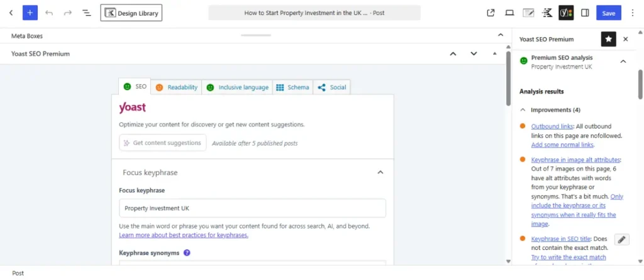
Task: Click the Yoast logo
Action: 132,108
